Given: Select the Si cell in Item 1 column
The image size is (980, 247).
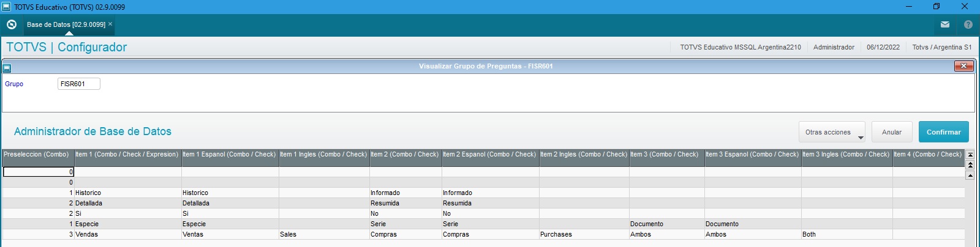Looking at the screenshot, I should pos(127,213).
